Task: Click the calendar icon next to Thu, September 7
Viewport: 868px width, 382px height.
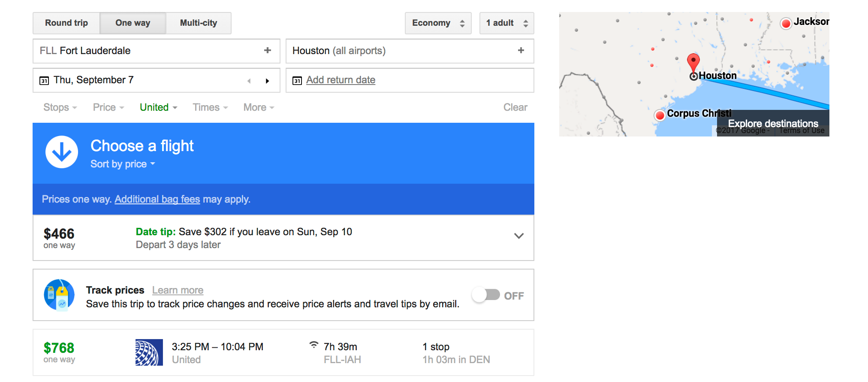Action: (44, 81)
